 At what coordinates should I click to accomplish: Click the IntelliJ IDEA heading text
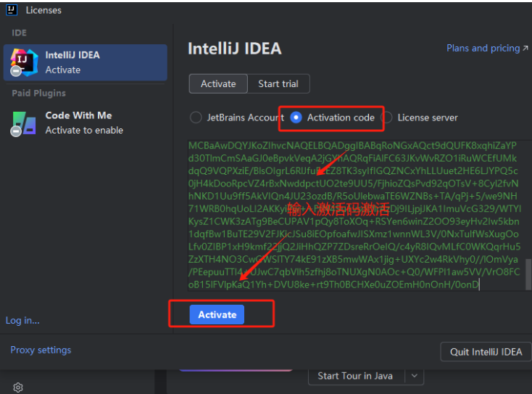point(235,49)
